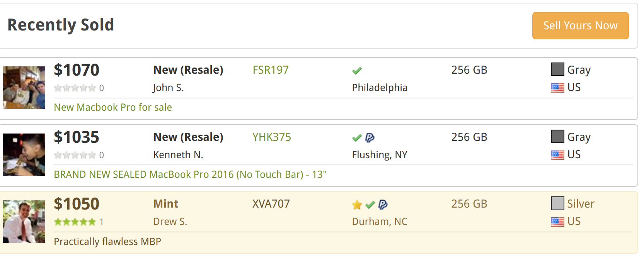Open listing code YHK375
The width and height of the screenshot is (644, 257).
point(272,137)
